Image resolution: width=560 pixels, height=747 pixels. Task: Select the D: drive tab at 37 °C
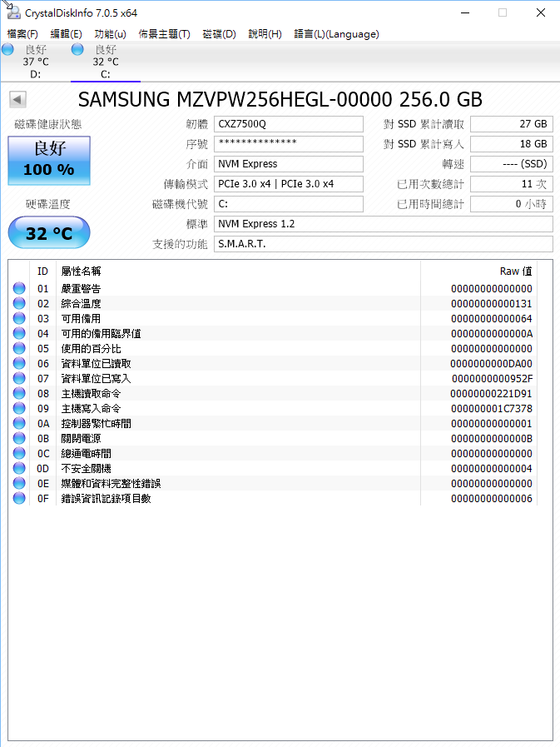[x=36, y=62]
